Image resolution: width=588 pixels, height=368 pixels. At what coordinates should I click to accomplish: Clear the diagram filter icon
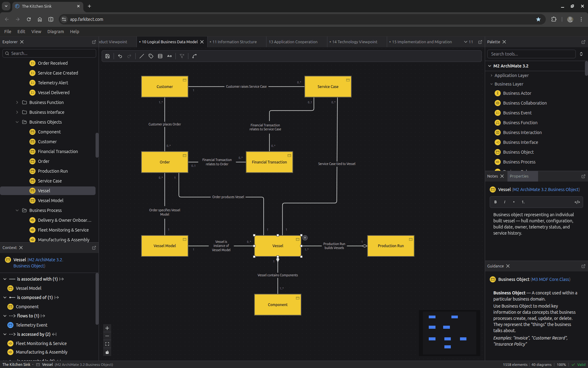[x=182, y=56]
